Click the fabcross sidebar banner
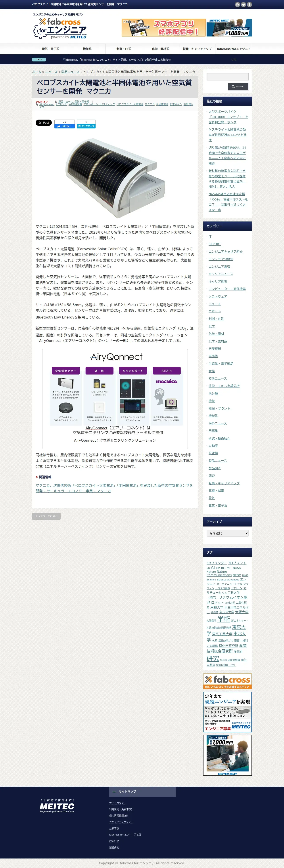Viewport: 284px width, 868px height. tap(227, 681)
